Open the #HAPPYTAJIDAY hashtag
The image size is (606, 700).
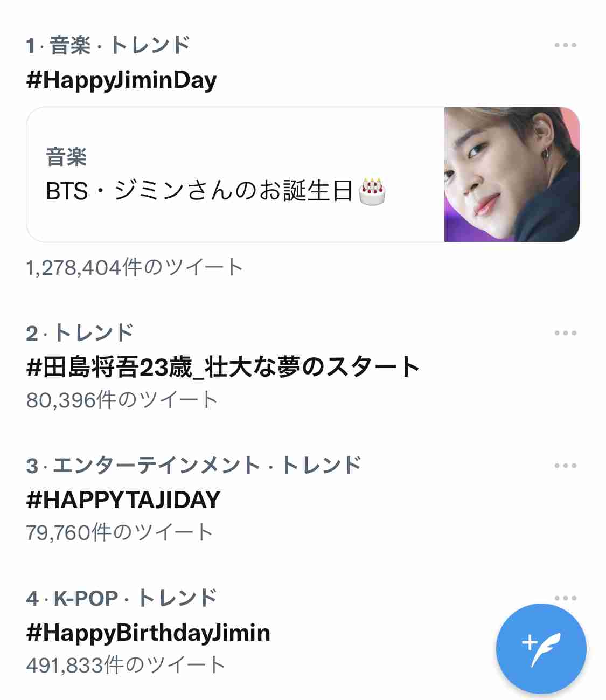tap(123, 500)
